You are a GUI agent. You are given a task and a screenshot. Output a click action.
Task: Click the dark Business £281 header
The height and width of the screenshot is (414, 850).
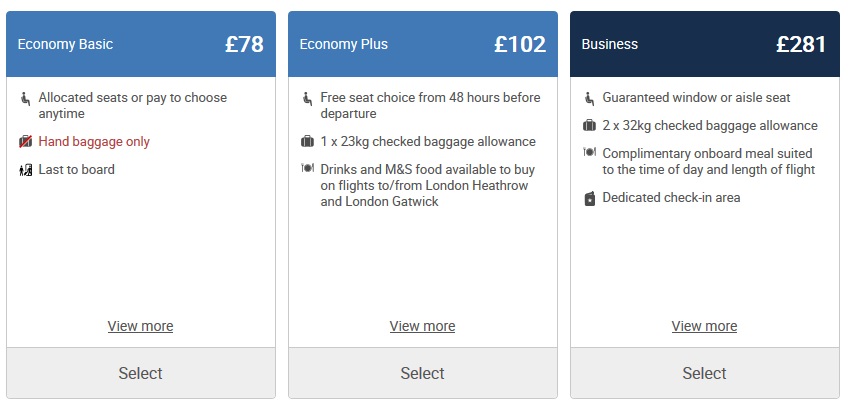[704, 44]
